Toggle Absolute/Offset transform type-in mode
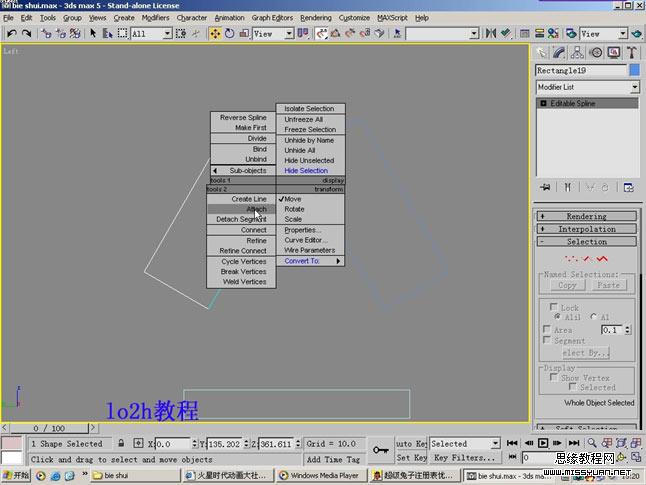Image resolution: width=646 pixels, height=485 pixels. tap(138, 443)
